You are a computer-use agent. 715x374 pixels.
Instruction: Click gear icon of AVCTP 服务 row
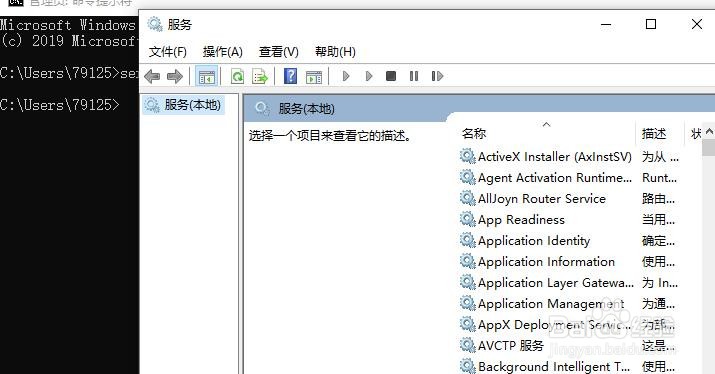467,345
